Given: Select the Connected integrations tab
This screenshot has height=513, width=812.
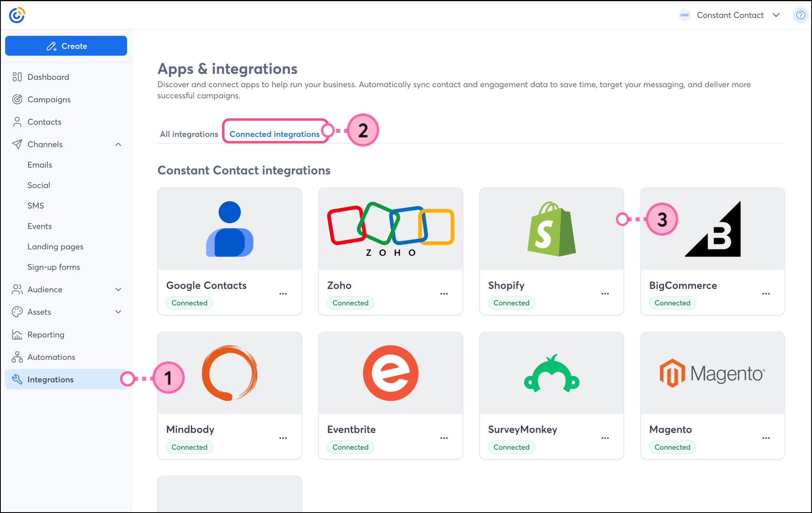Looking at the screenshot, I should [x=274, y=134].
